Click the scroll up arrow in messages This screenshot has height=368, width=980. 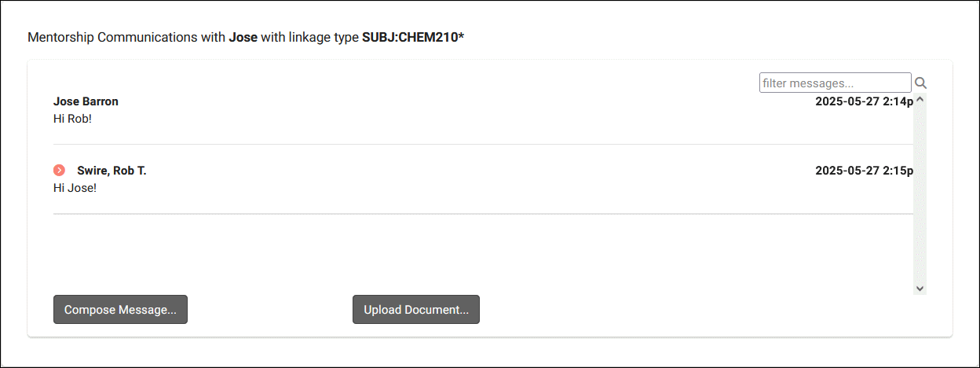click(x=920, y=100)
